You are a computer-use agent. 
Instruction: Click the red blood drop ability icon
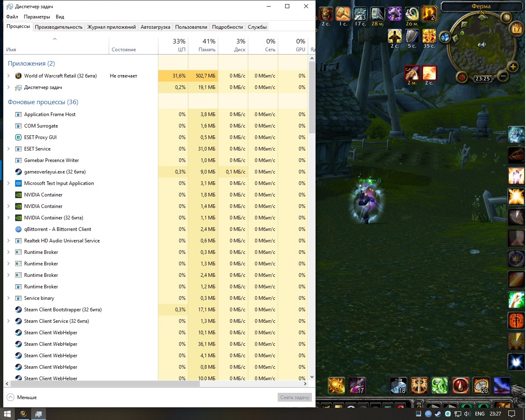(460, 386)
